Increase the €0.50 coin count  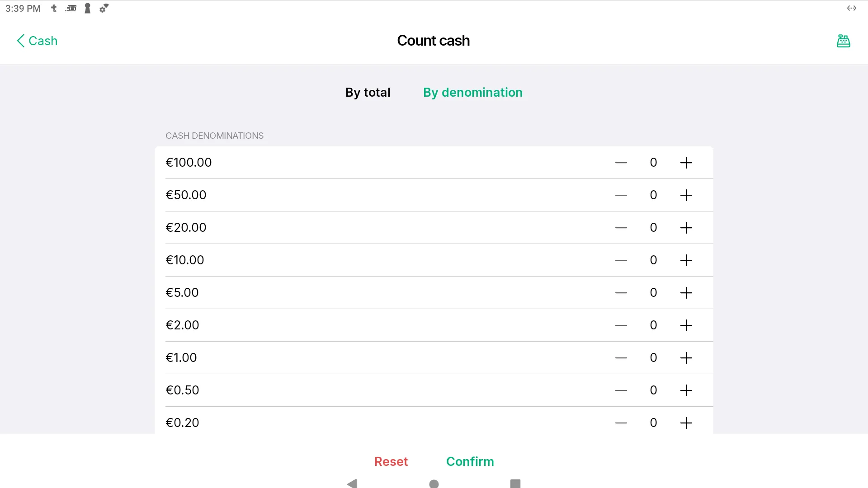pos(686,390)
